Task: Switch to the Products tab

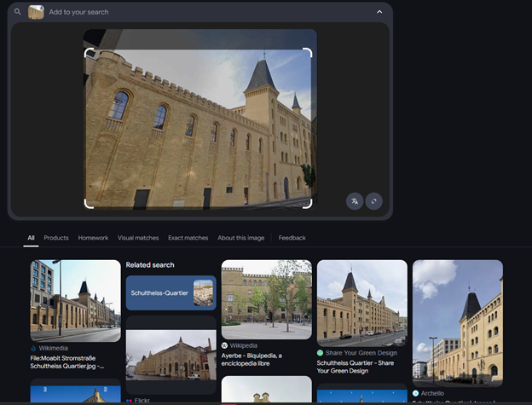Action: pyautogui.click(x=56, y=238)
